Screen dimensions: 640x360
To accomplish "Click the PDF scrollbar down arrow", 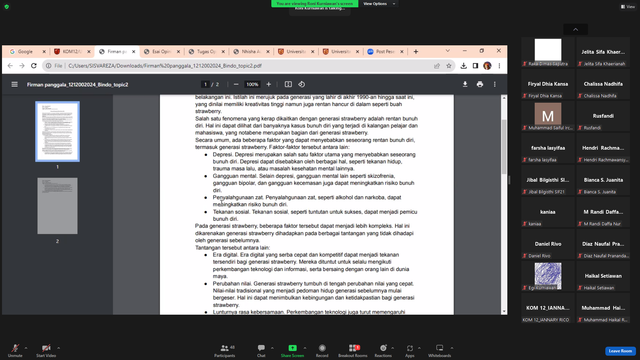I will pos(504,311).
